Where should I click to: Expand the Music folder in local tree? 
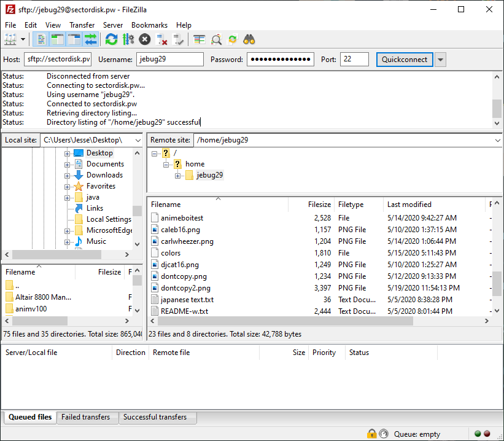67,242
